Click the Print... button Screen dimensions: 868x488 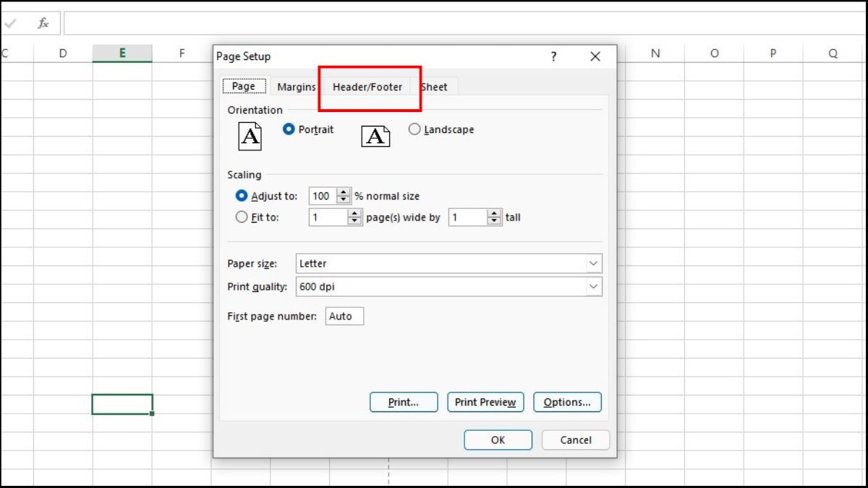coord(404,402)
